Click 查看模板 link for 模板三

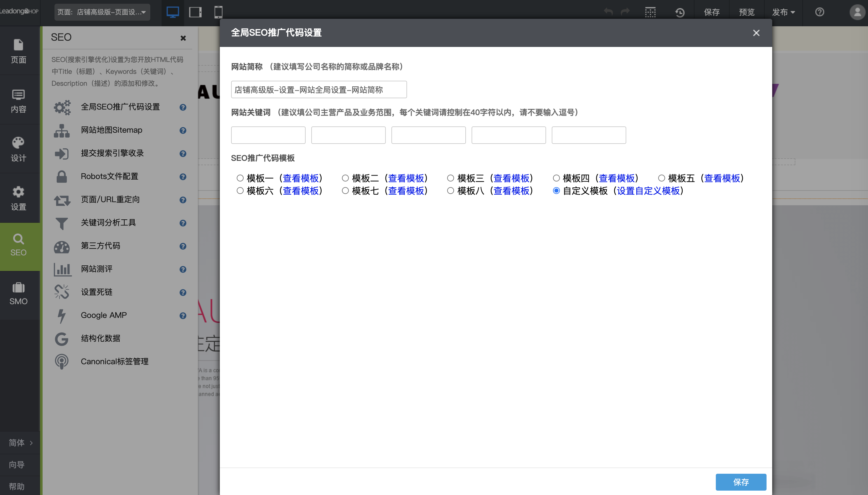click(x=512, y=178)
